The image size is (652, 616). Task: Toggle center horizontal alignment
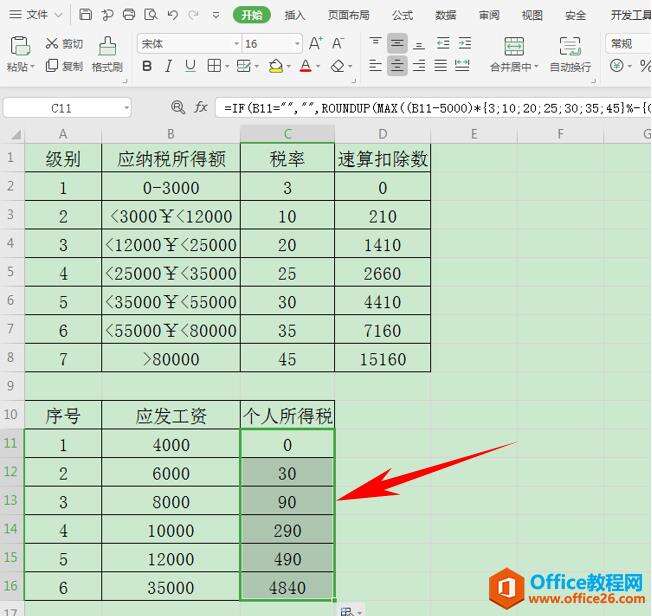[x=397, y=66]
